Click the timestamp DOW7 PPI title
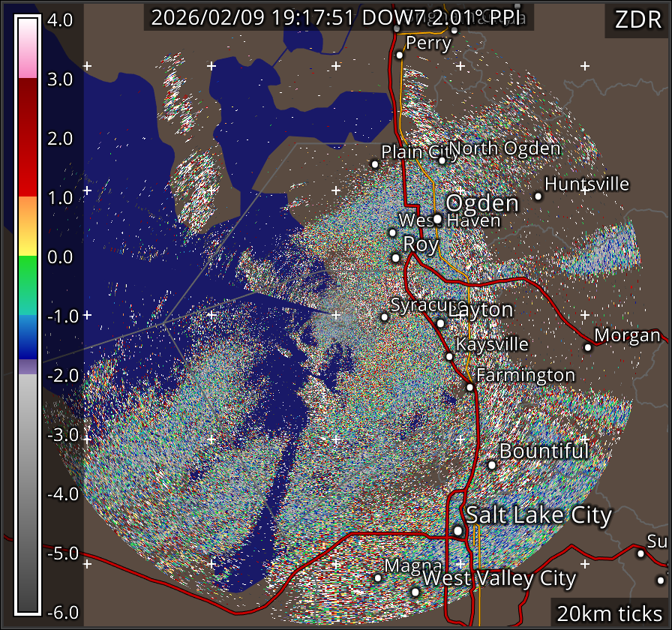The width and height of the screenshot is (672, 630). [x=338, y=19]
